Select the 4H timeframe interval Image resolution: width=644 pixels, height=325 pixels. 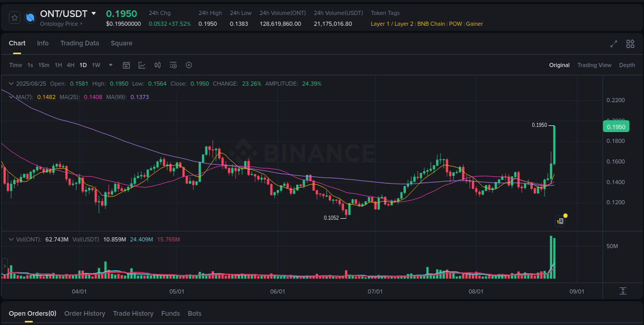tap(71, 65)
